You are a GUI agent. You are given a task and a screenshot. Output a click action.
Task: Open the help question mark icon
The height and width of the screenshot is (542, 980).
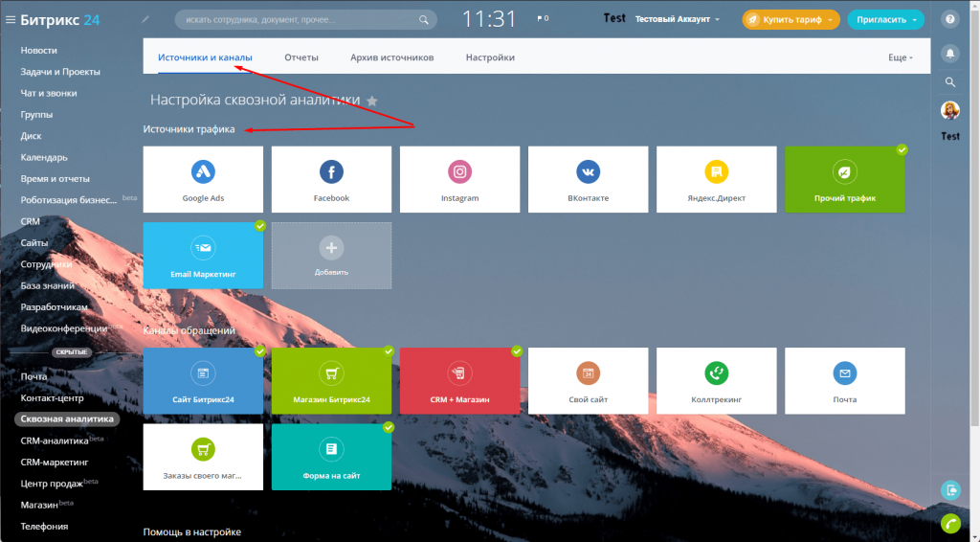point(950,19)
